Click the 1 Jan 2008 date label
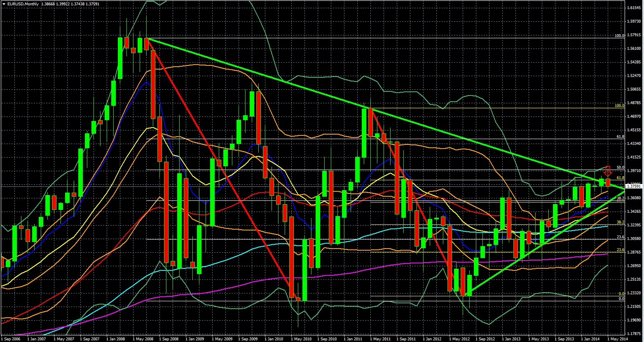 pos(117,339)
